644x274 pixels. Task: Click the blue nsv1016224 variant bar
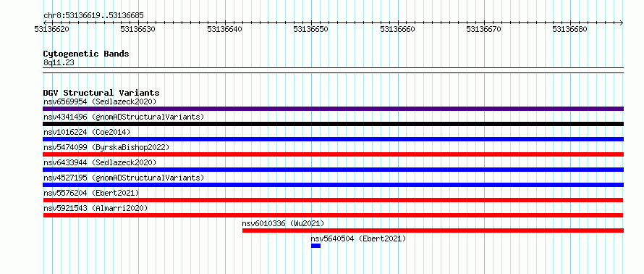[x=333, y=139]
